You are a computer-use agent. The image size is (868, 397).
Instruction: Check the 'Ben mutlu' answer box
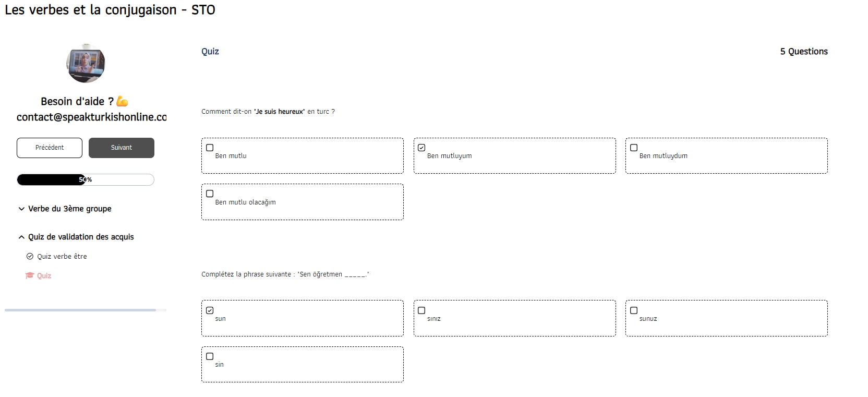pos(210,148)
